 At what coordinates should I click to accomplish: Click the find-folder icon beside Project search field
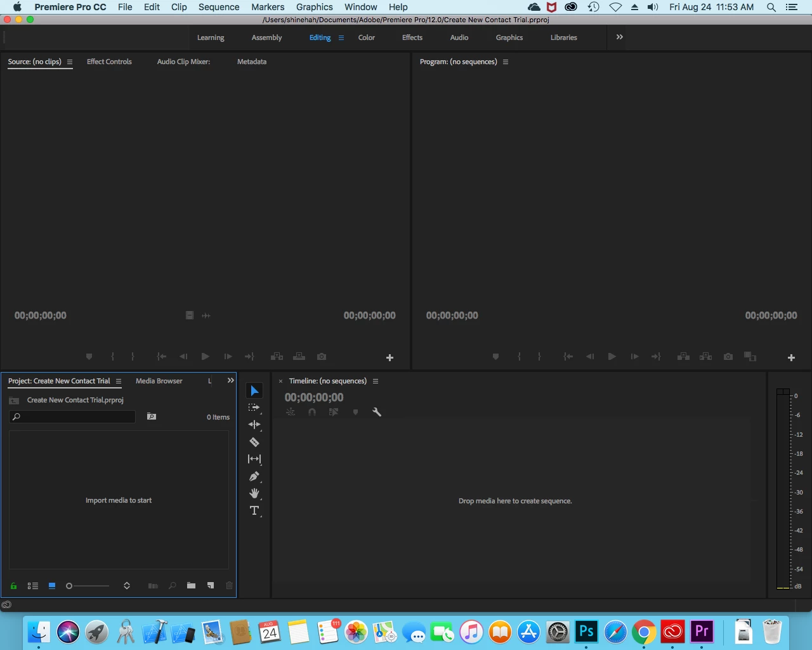[x=152, y=416]
